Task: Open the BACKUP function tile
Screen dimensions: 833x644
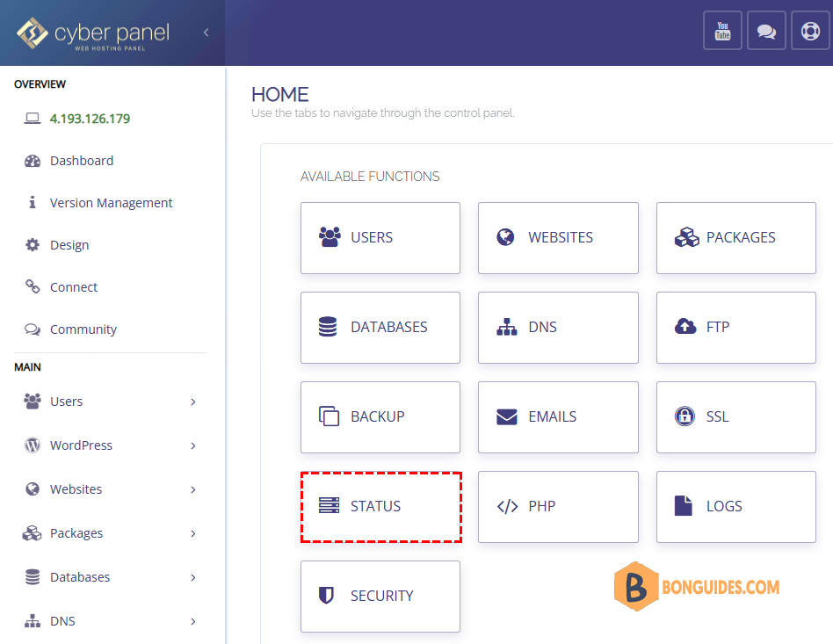Action: coord(380,417)
